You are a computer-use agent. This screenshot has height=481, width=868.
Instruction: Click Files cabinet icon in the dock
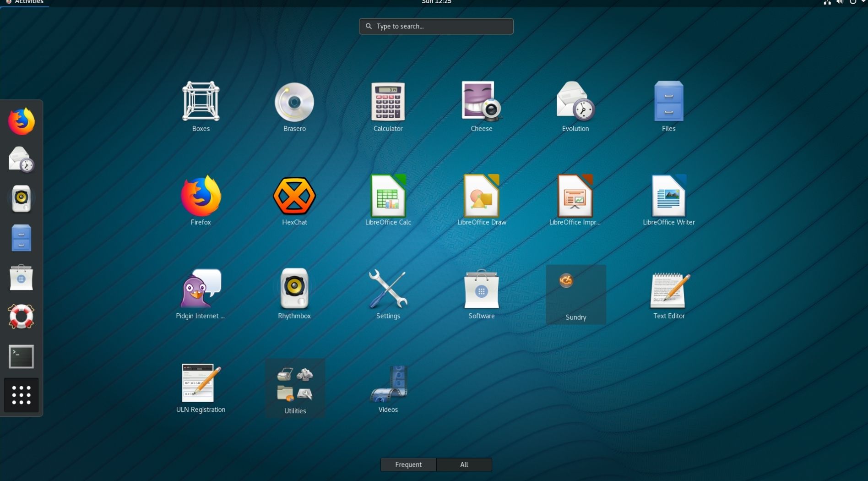pyautogui.click(x=21, y=238)
